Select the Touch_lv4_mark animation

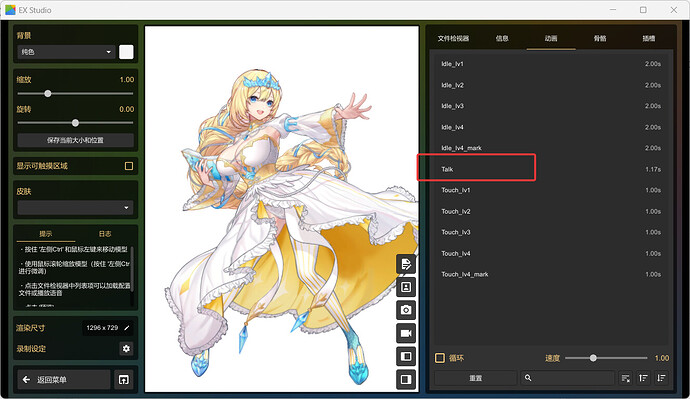(x=551, y=274)
